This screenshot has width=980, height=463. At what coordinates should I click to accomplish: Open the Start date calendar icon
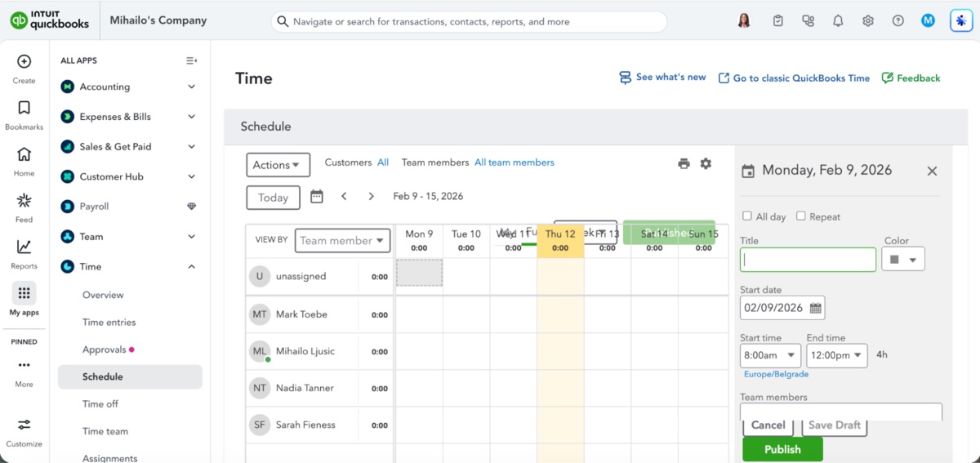point(815,308)
